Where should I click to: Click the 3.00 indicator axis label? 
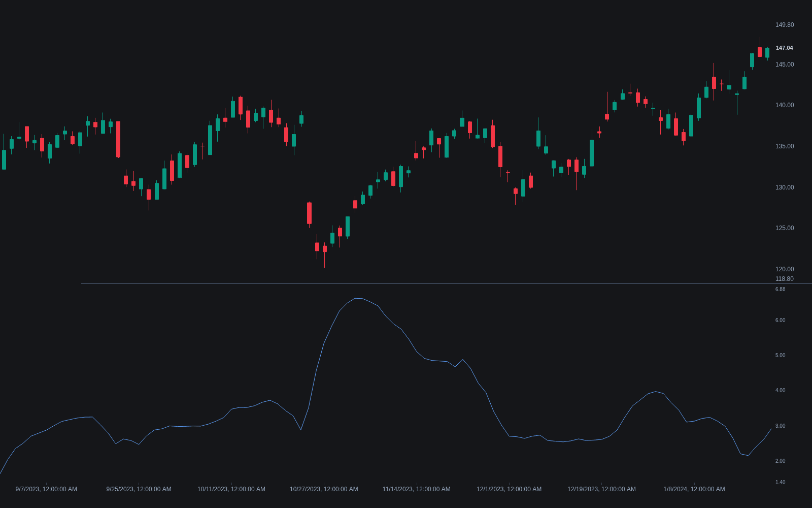coord(780,426)
